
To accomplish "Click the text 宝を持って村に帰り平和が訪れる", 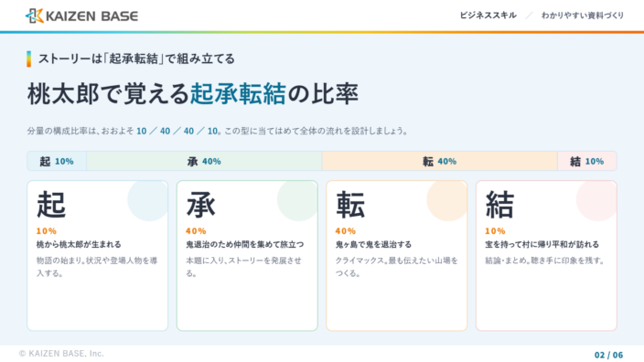I will tap(542, 244).
